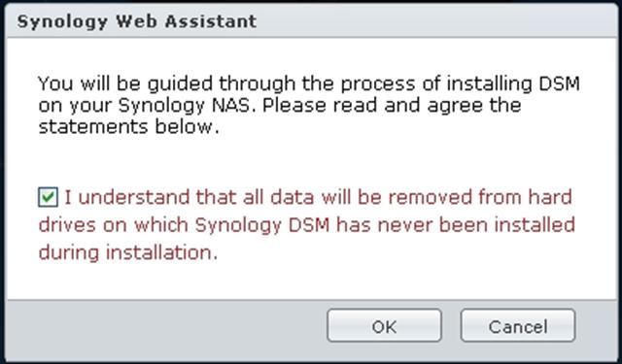Viewport: 622px width, 364px height.
Task: Click the word 'Assistant' in the dialog title
Action: pos(211,21)
